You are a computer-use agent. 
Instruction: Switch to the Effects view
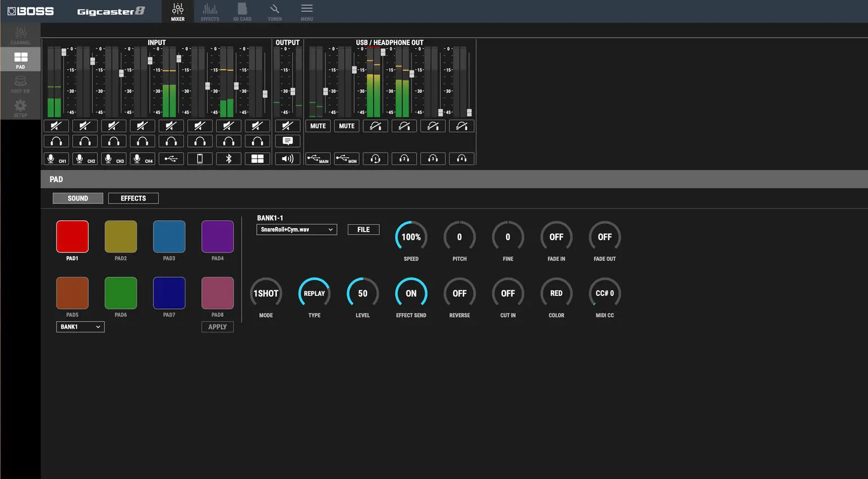coord(210,11)
